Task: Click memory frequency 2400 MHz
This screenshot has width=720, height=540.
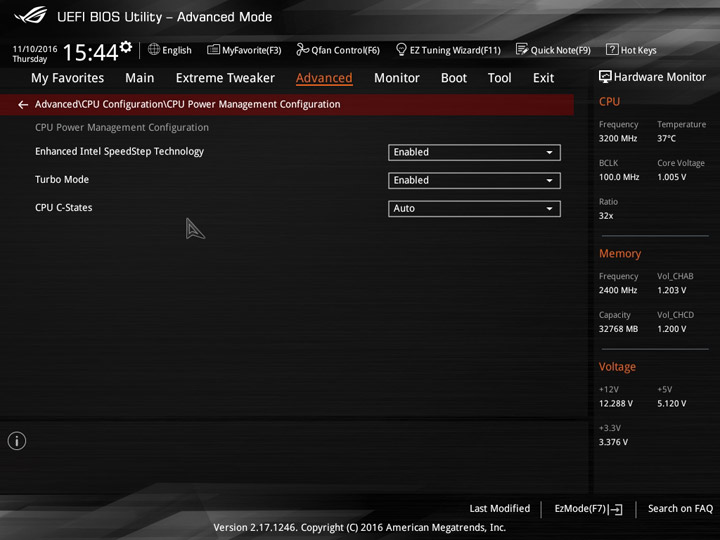Action: click(x=618, y=290)
